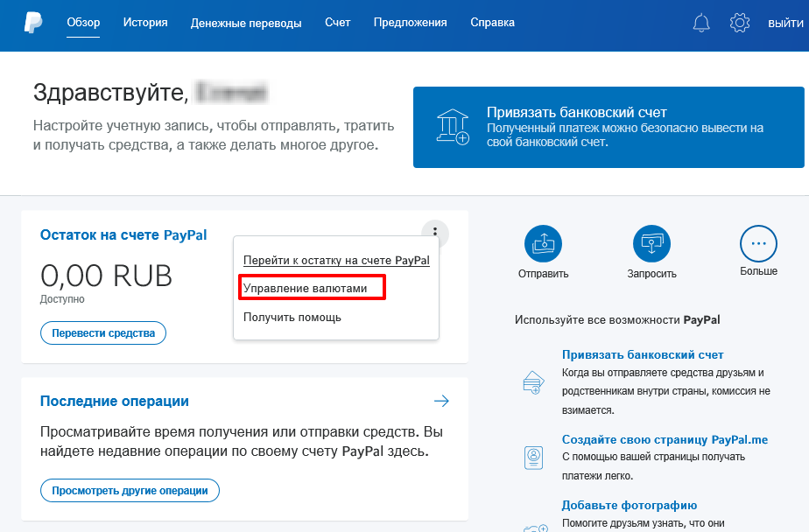Click the Привязать банковский счет blue banner
This screenshot has width=809, height=532.
(609, 127)
